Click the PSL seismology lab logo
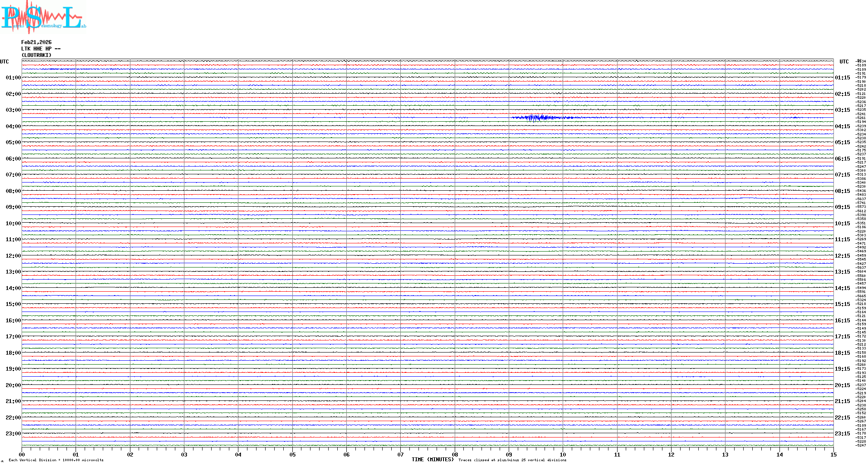This screenshot has width=868, height=466. 43,17
